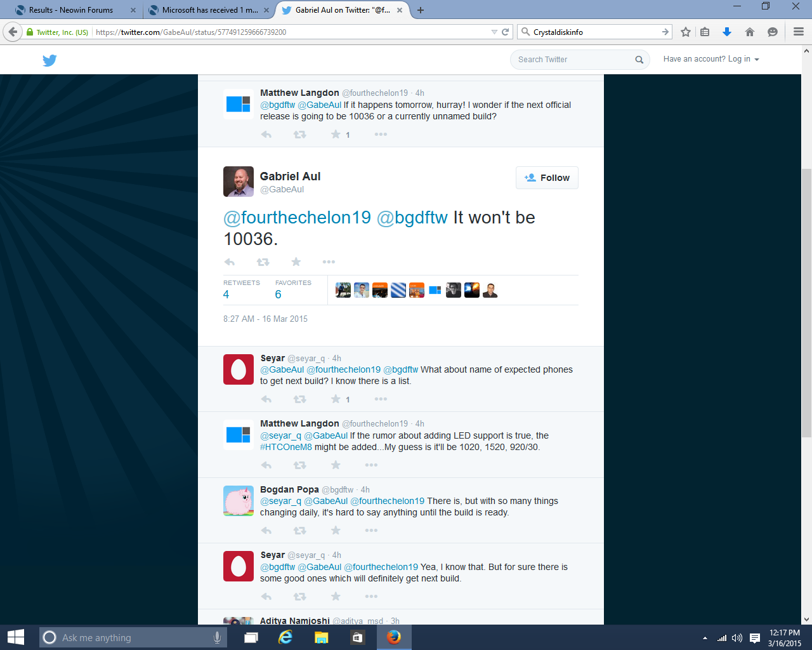Viewport: 812px width, 650px height.
Task: Retweet Matthew Langdon's 'happens tomorrow' tweet
Action: (299, 135)
